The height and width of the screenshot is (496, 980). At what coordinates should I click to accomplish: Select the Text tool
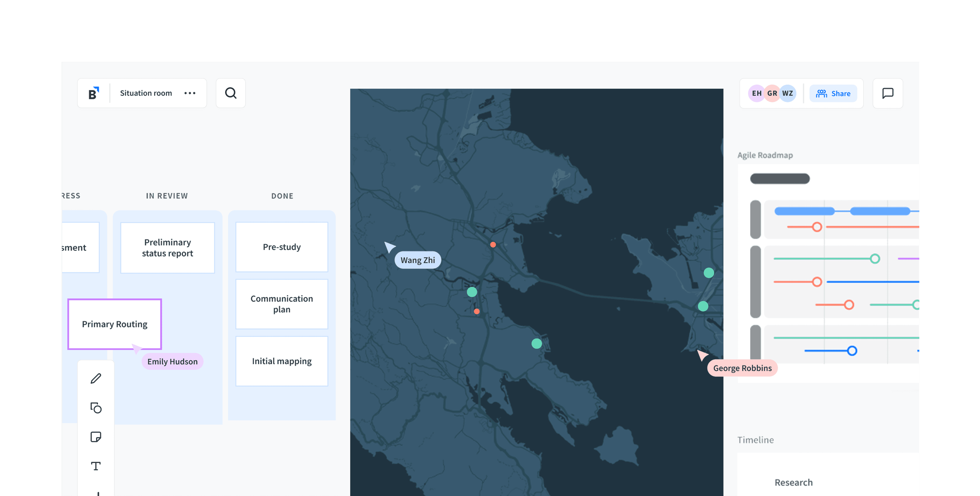[96, 466]
